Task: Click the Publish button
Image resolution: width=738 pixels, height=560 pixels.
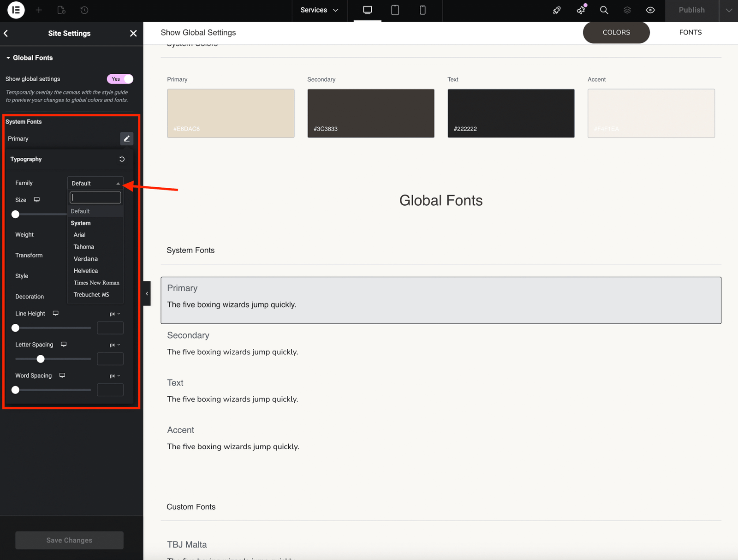Action: click(x=691, y=10)
